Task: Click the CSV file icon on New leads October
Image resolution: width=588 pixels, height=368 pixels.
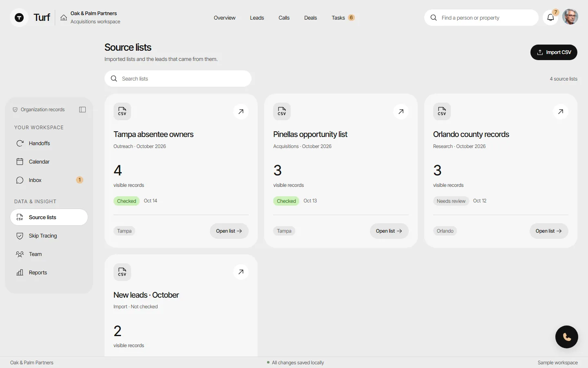Action: coord(122,272)
